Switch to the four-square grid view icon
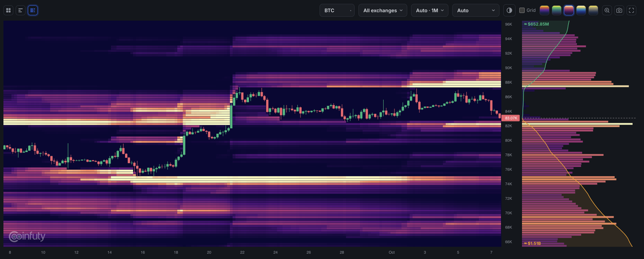The image size is (644, 259). click(9, 10)
